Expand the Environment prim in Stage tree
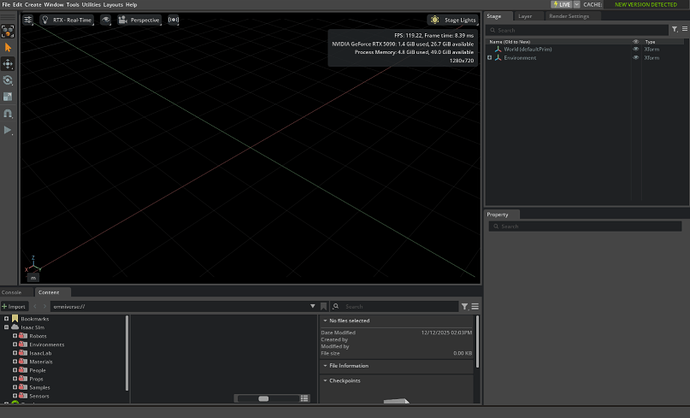 click(x=489, y=58)
